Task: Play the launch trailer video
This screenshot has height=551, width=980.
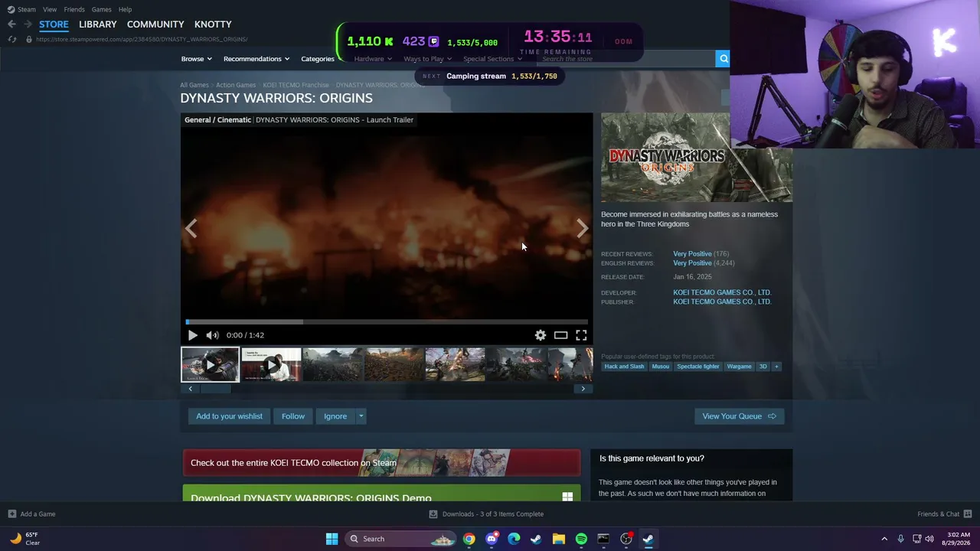Action: pos(192,335)
